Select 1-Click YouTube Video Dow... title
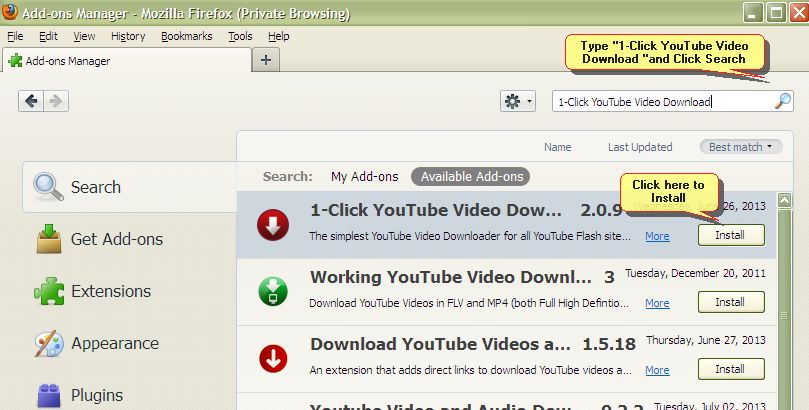The width and height of the screenshot is (809, 410). coord(435,210)
